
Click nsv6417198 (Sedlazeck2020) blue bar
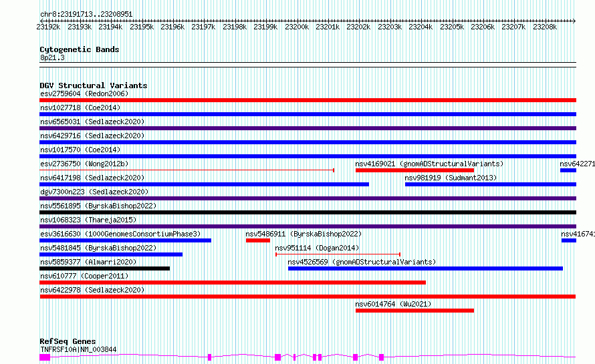[204, 184]
